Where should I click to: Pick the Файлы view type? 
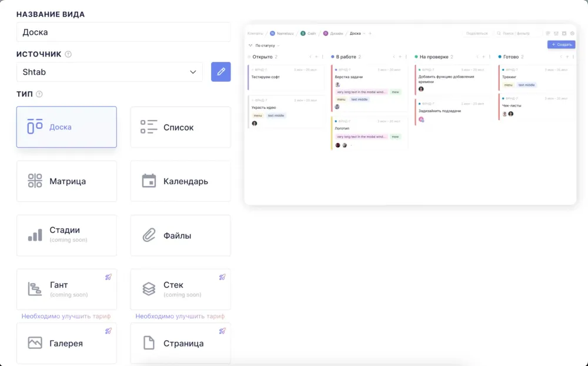[181, 235]
